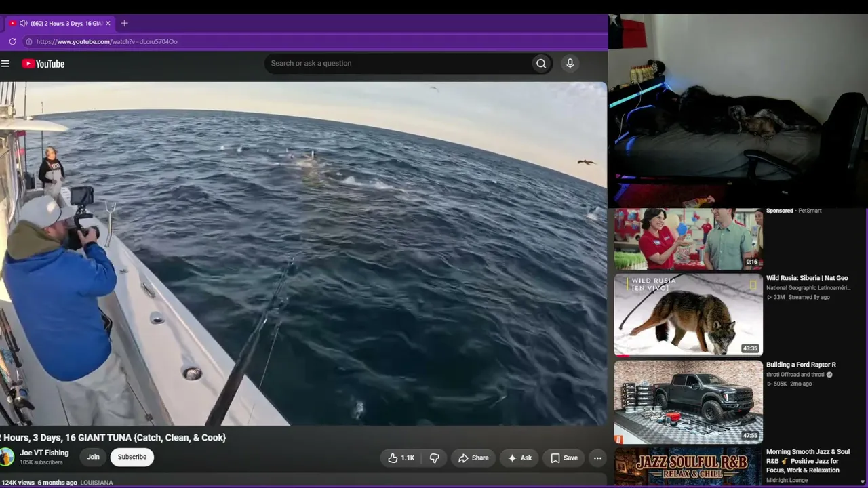Click the '105K subscribers' count
868x488 pixels.
click(41, 463)
